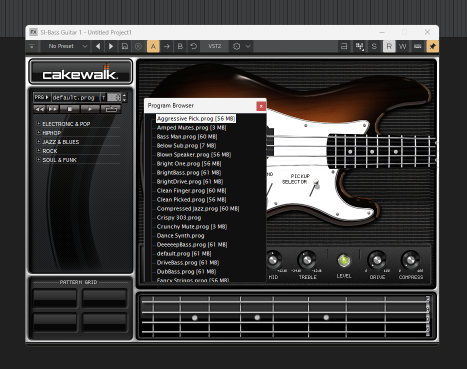
Task: Click the DRIVE knob
Action: tap(377, 260)
